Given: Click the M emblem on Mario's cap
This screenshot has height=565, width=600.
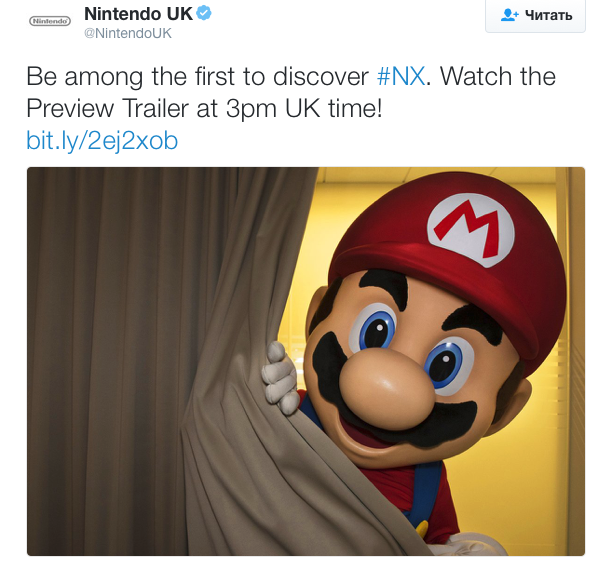Looking at the screenshot, I should click(x=471, y=230).
